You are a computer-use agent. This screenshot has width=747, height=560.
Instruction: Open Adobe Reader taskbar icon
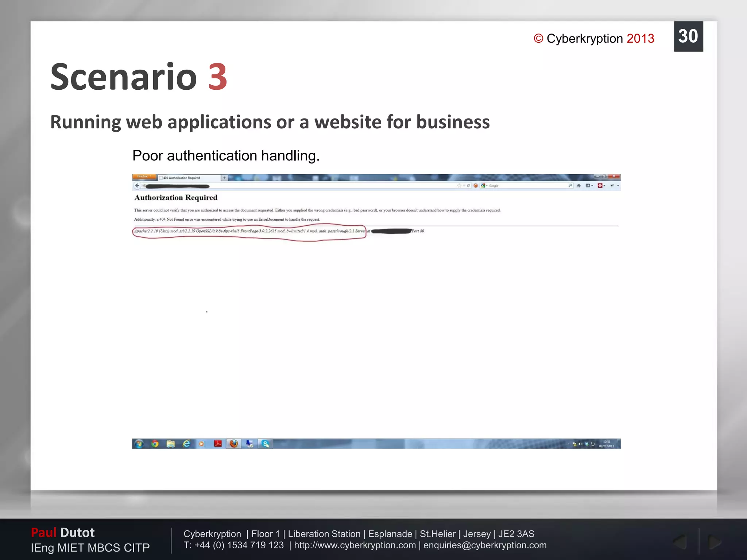[218, 444]
